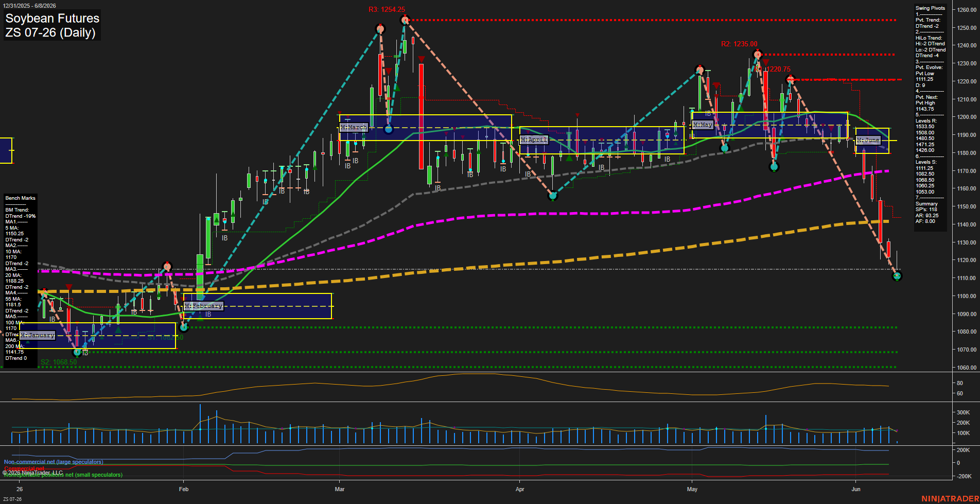
Task: Click the 1260.00 price axis label
Action: coord(967,10)
